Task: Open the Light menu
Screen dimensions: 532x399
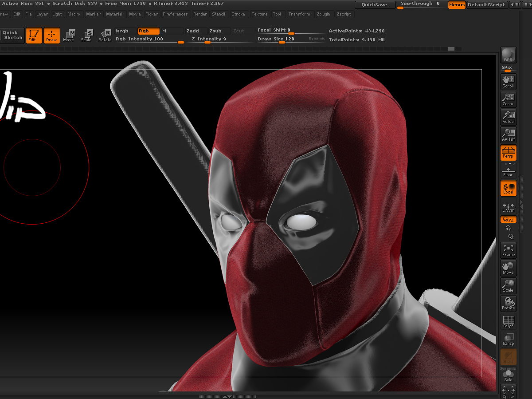Action: click(57, 14)
